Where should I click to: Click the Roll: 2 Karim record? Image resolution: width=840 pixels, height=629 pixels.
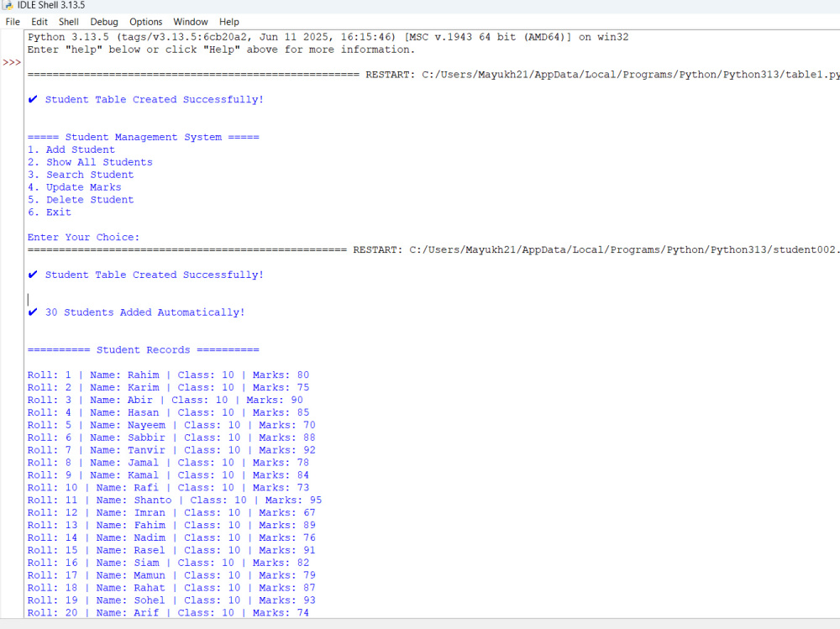[x=168, y=387]
